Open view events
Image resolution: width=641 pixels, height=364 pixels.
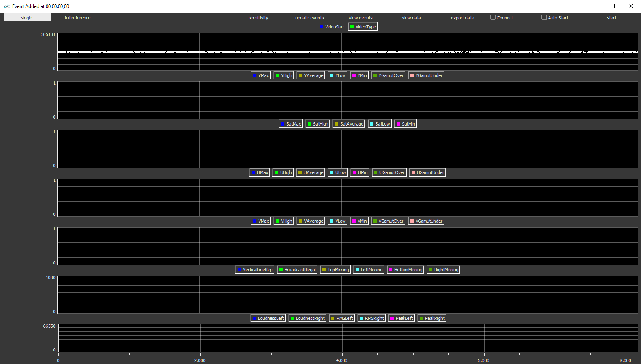click(360, 17)
